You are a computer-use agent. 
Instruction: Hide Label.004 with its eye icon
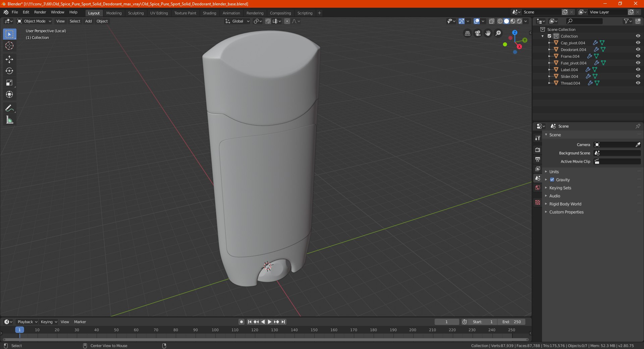pos(638,69)
